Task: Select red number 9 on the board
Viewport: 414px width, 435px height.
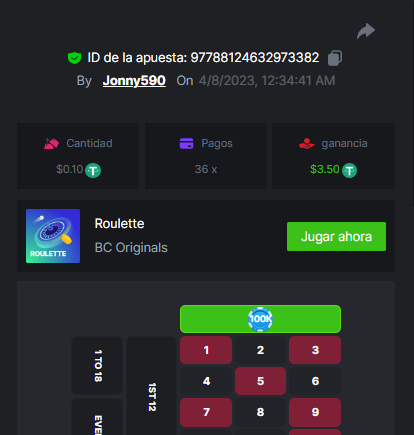Action: [315, 412]
